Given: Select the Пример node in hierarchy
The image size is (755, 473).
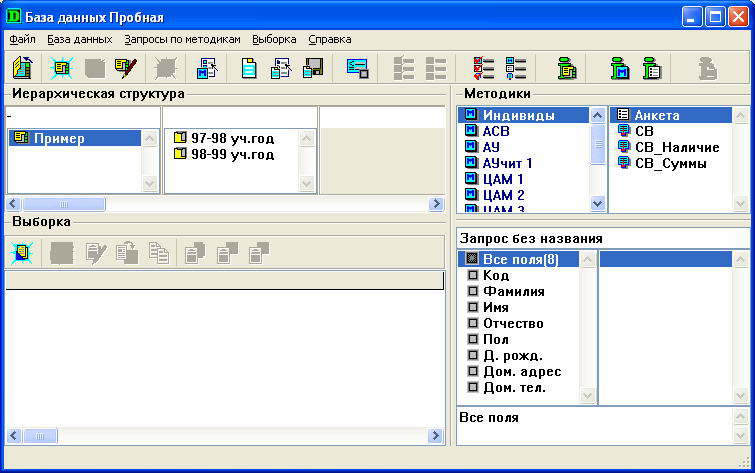Looking at the screenshot, I should pyautogui.click(x=75, y=138).
